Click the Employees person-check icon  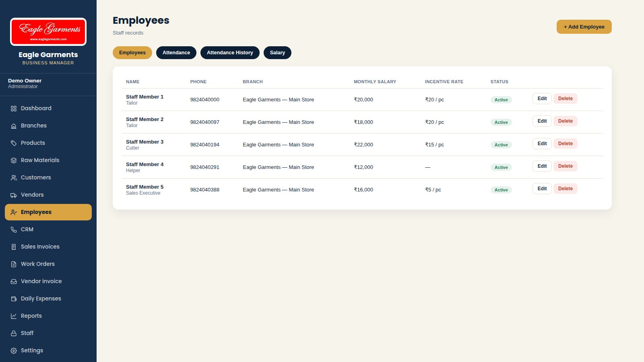[14, 212]
